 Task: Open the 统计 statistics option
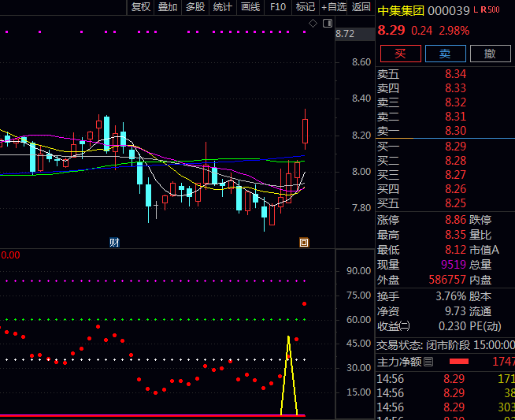pyautogui.click(x=223, y=7)
